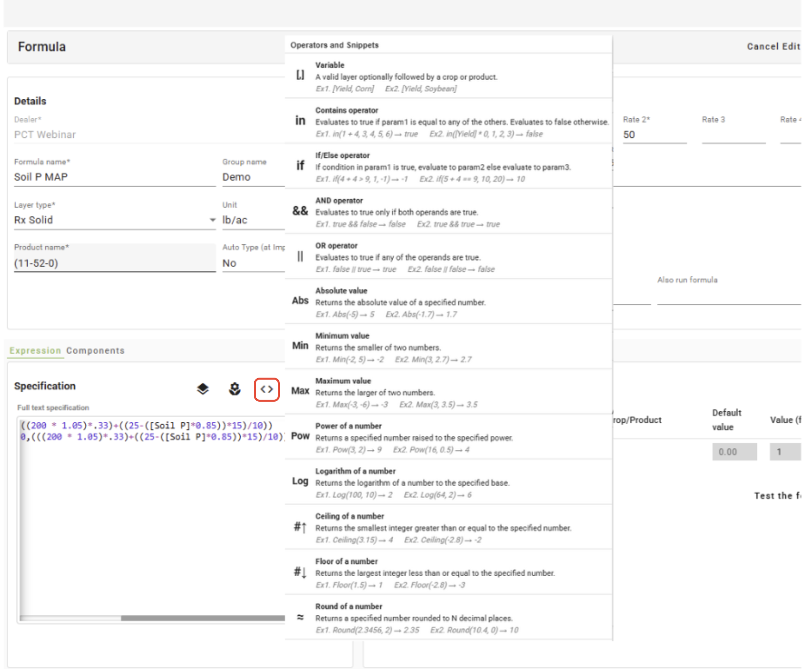The image size is (812, 669).
Task: Insert the AND && operator
Action: tap(300, 211)
